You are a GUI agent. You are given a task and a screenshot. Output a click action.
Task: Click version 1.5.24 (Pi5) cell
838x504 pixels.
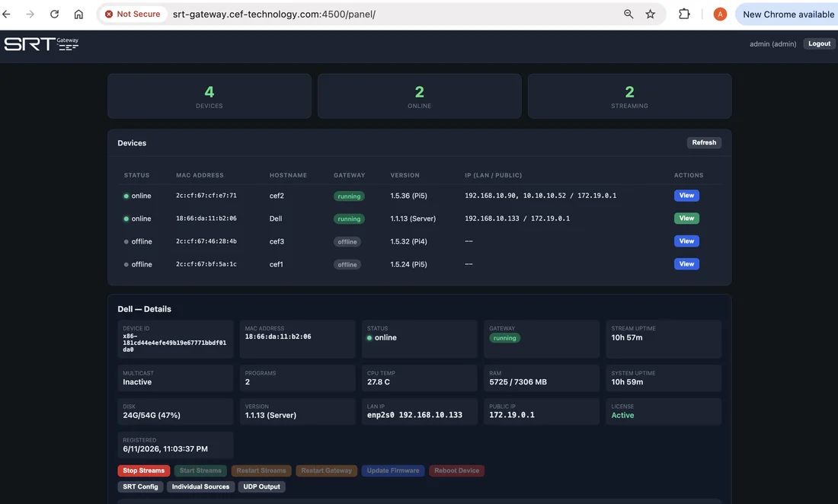point(408,265)
